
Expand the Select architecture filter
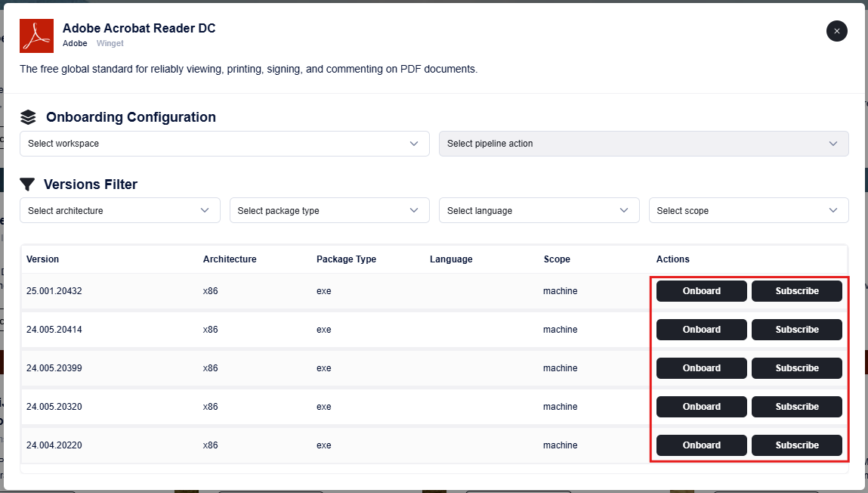pyautogui.click(x=119, y=210)
